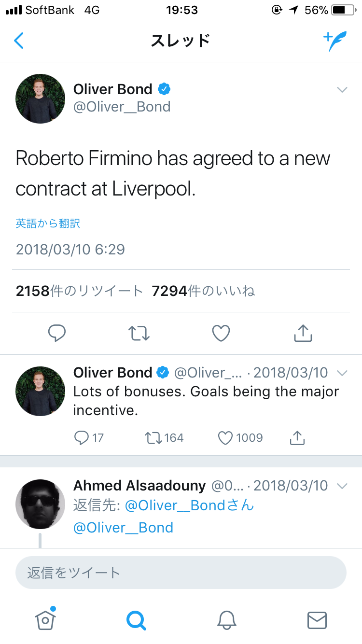Reply to the main Firmino tweet

click(x=57, y=333)
